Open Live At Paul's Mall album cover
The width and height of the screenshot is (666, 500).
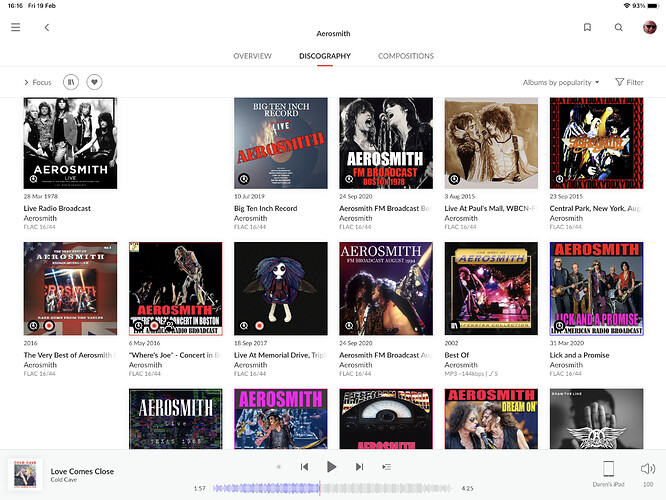491,143
